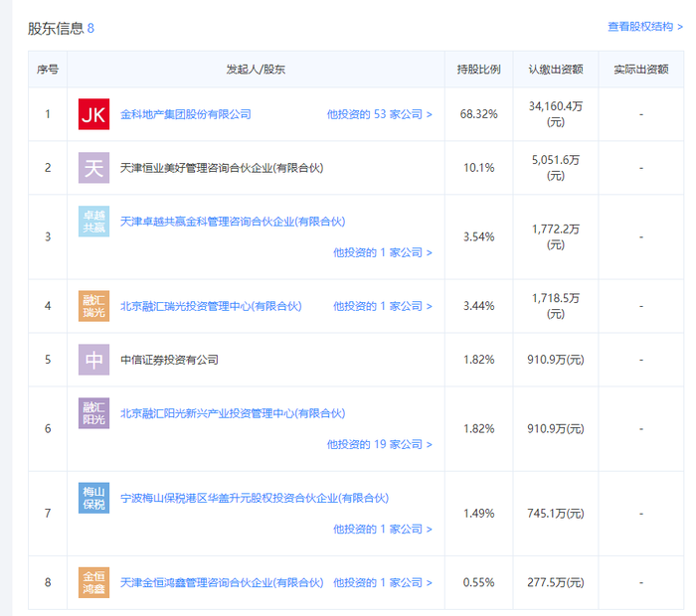696x616 pixels.
Task: Click the 1.49% shareholding cell
Action: click(x=479, y=514)
